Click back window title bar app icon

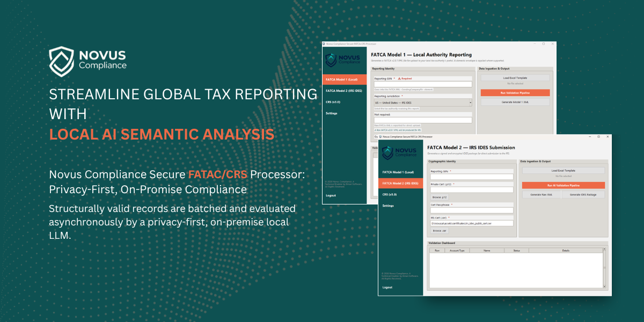tap(324, 43)
